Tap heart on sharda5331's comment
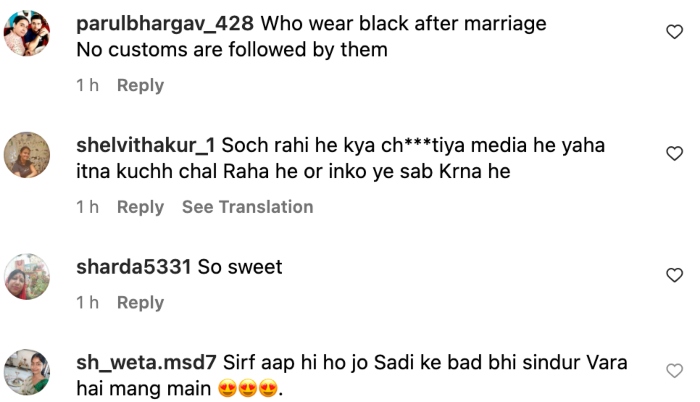This screenshot has width=700, height=402. [x=674, y=274]
